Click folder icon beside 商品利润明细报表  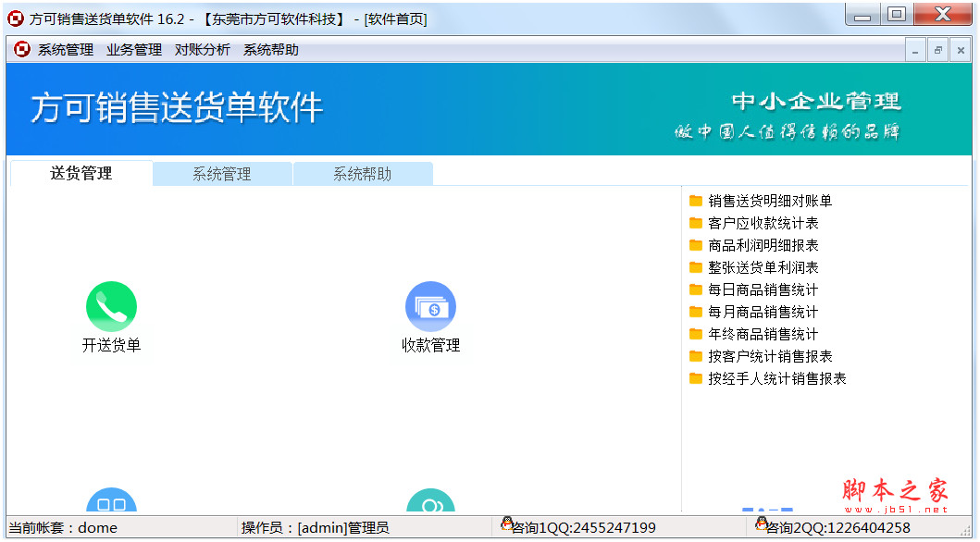point(696,245)
